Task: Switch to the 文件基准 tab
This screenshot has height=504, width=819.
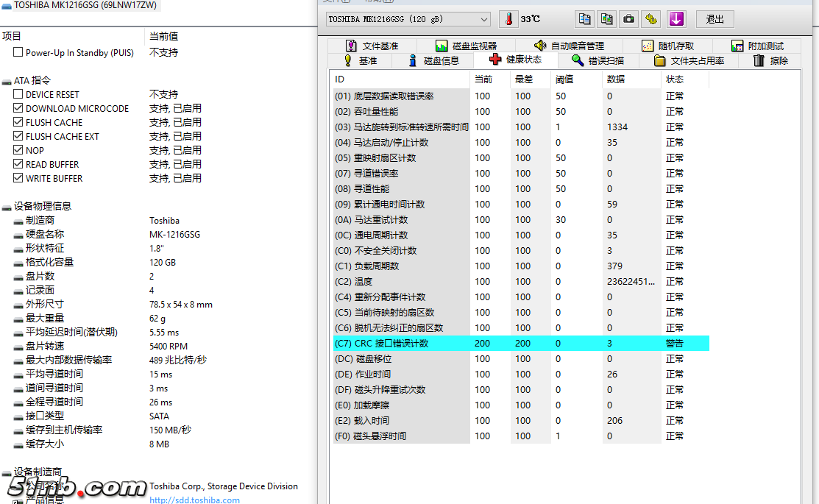Action: click(372, 46)
